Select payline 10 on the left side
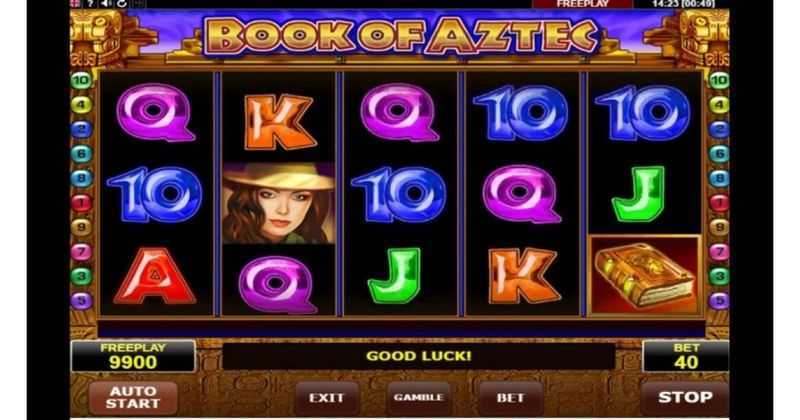800x420 pixels. point(81,80)
